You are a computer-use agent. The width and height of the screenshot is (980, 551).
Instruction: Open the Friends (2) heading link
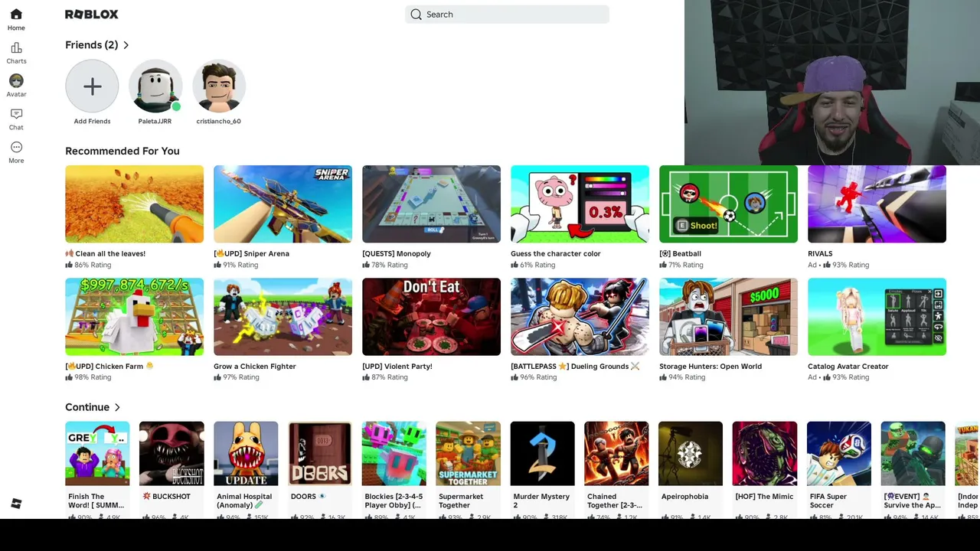(x=91, y=45)
